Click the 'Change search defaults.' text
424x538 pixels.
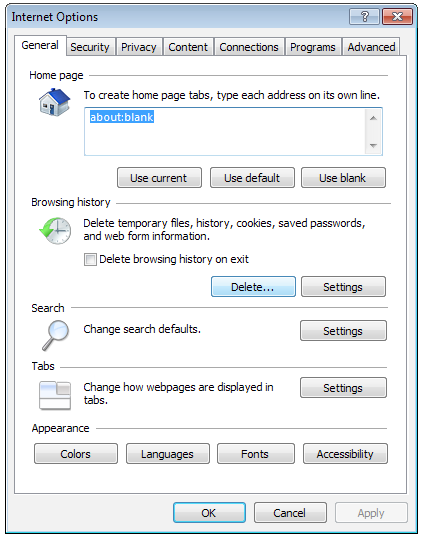[x=142, y=329]
